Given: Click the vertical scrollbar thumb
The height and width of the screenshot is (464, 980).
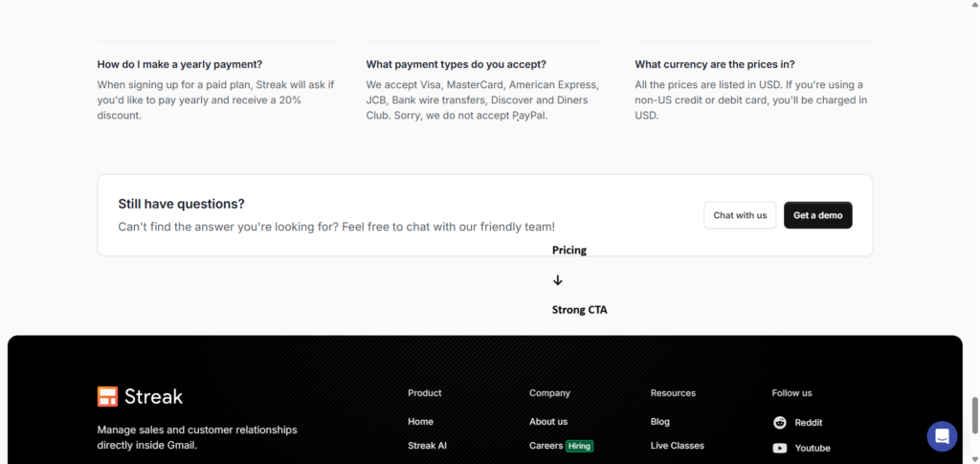Looking at the screenshot, I should (x=973, y=415).
